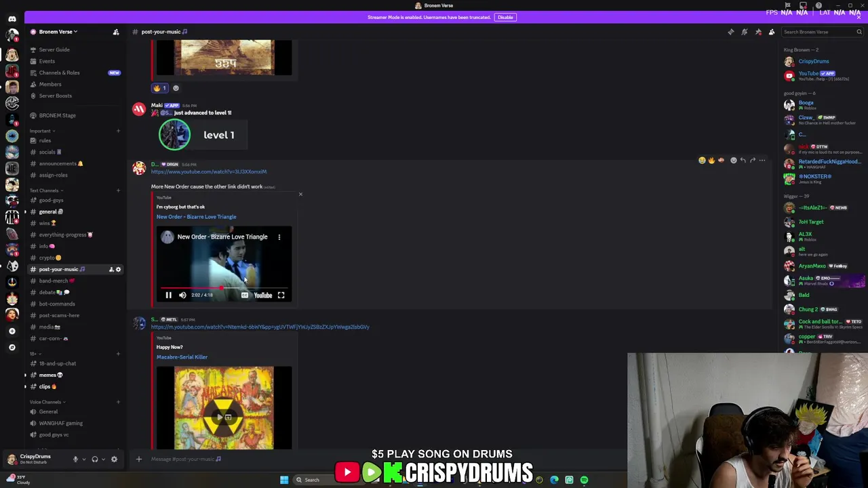This screenshot has height=488, width=868.
Task: Pause the New Order video
Action: click(169, 296)
